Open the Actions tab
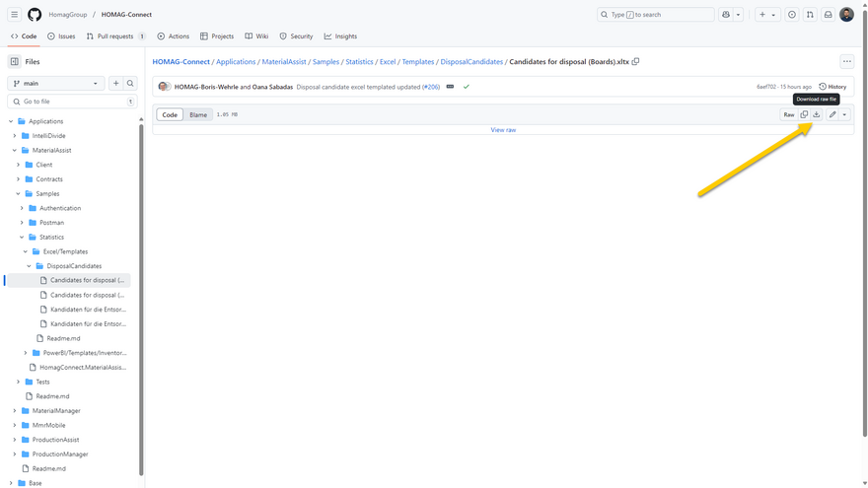 [174, 35]
